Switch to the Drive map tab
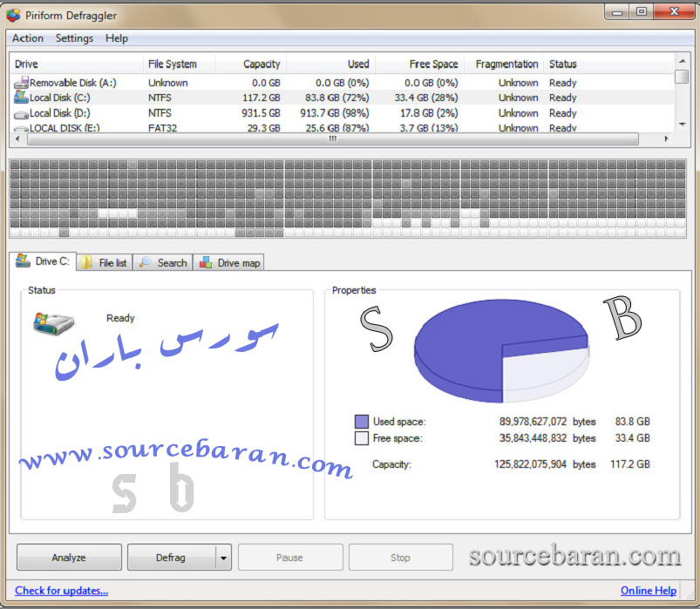The width and height of the screenshot is (700, 609). [228, 263]
